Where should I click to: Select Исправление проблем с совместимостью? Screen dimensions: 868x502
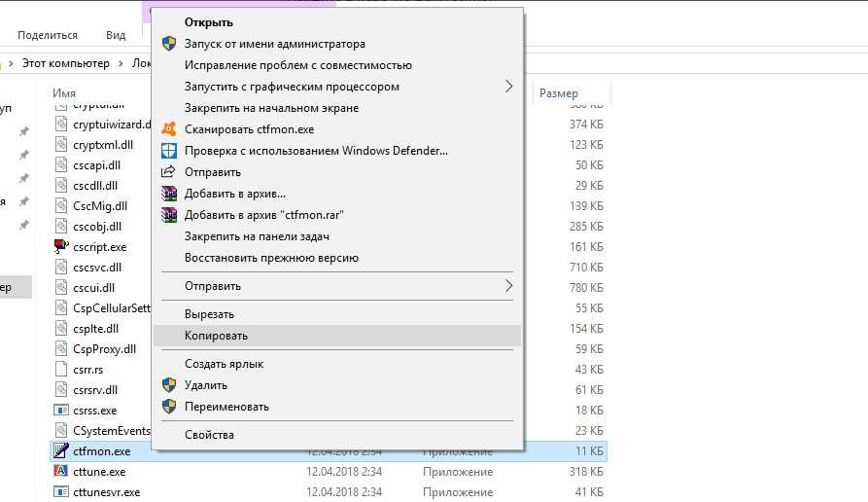tap(337, 65)
